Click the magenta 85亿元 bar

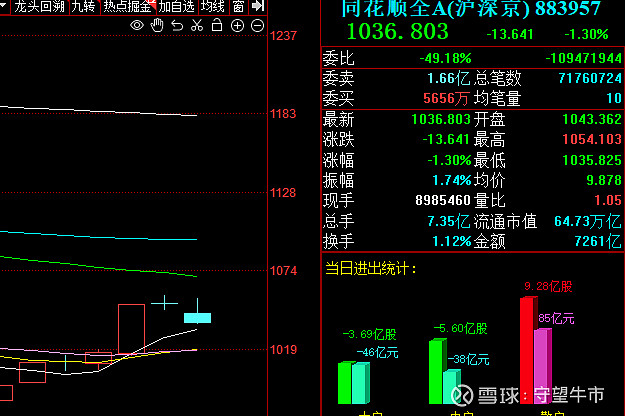[541, 366]
